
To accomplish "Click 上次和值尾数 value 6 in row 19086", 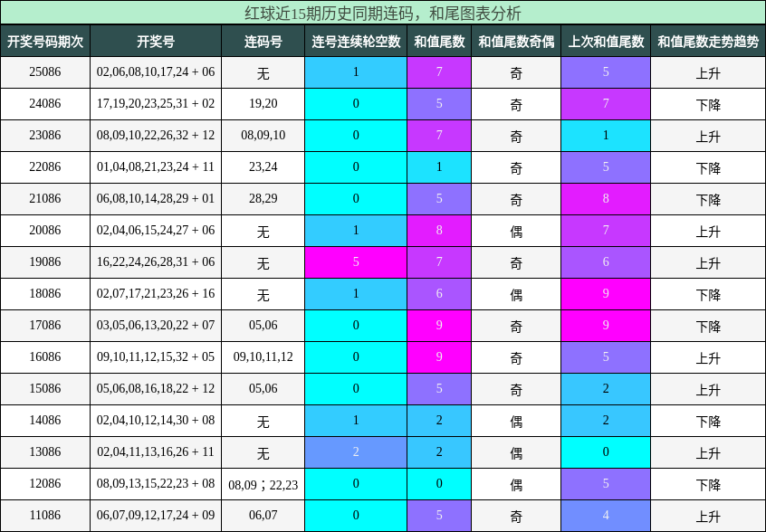I will tap(605, 262).
